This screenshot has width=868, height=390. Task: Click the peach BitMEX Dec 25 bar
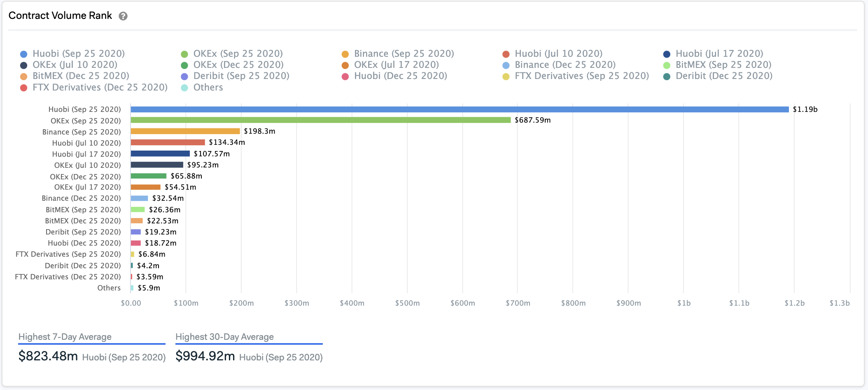coord(137,221)
